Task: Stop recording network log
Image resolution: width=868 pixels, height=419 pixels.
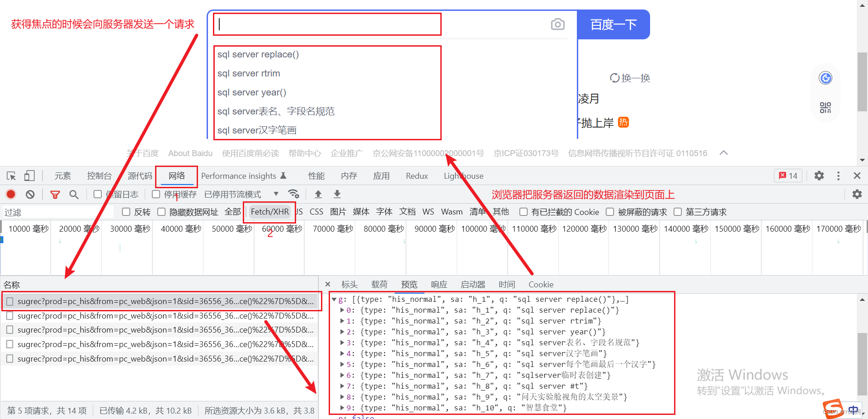Action: (x=11, y=194)
